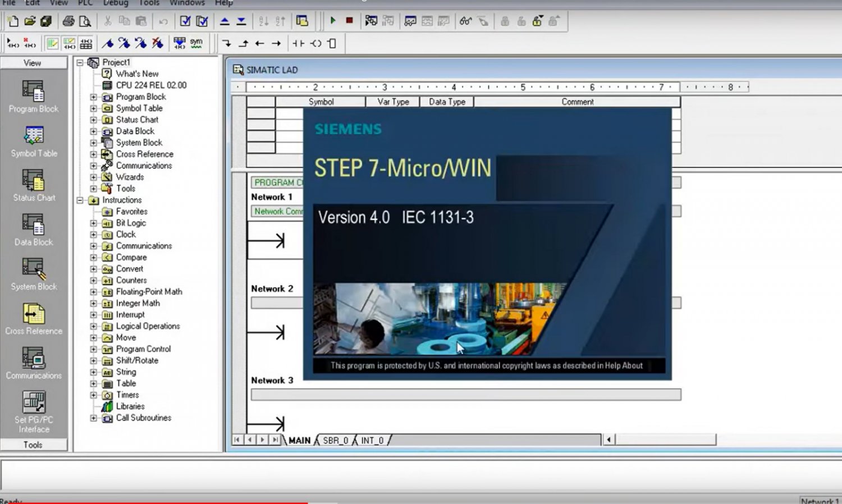Image resolution: width=842 pixels, height=504 pixels.
Task: Put PLC in STOP mode (red square)
Action: (x=349, y=21)
